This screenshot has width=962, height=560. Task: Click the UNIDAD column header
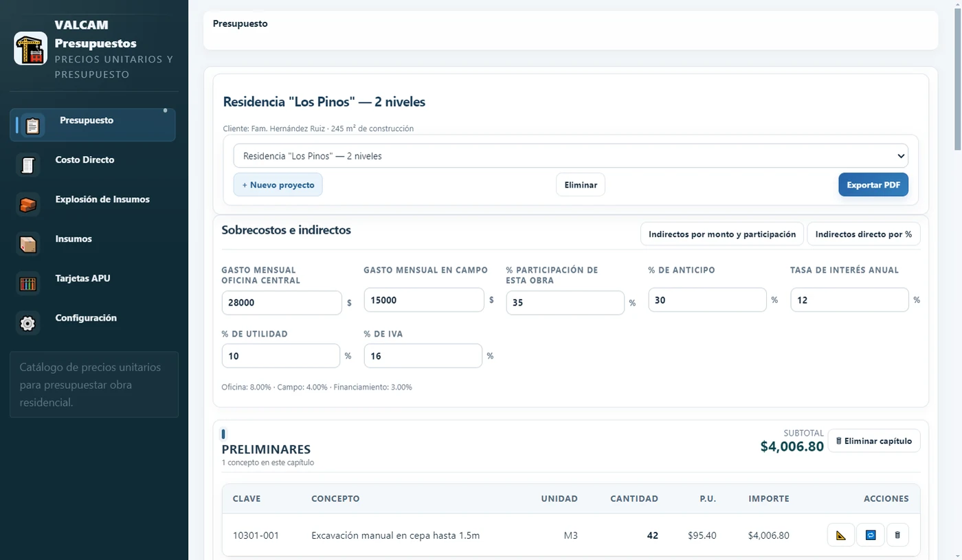(x=559, y=499)
